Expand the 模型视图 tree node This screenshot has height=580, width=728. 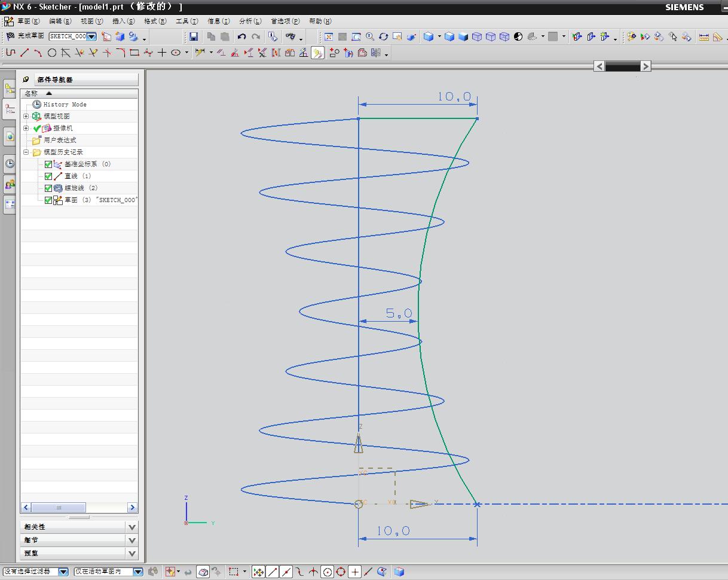coord(26,116)
